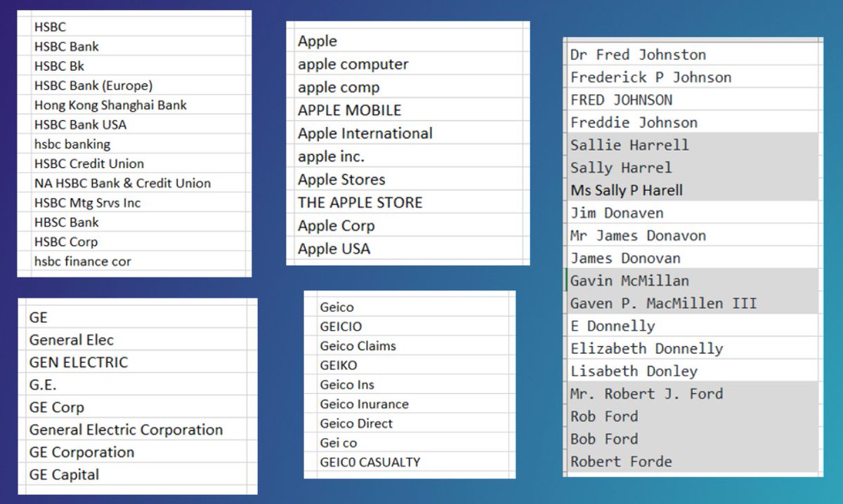
Task: Click the 'GEN ELECTRIC' cell
Action: 138,363
